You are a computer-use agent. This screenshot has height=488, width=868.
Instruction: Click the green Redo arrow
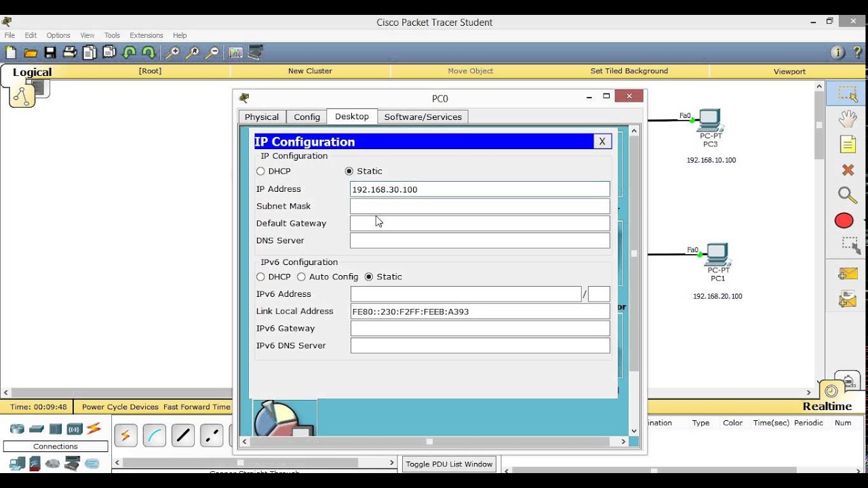[x=149, y=53]
